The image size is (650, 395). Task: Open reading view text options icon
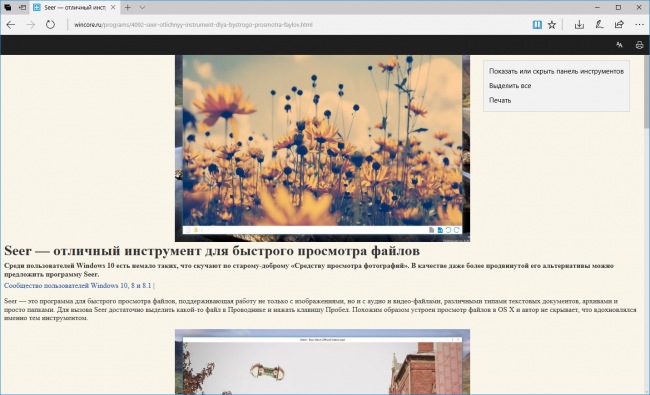[x=619, y=45]
